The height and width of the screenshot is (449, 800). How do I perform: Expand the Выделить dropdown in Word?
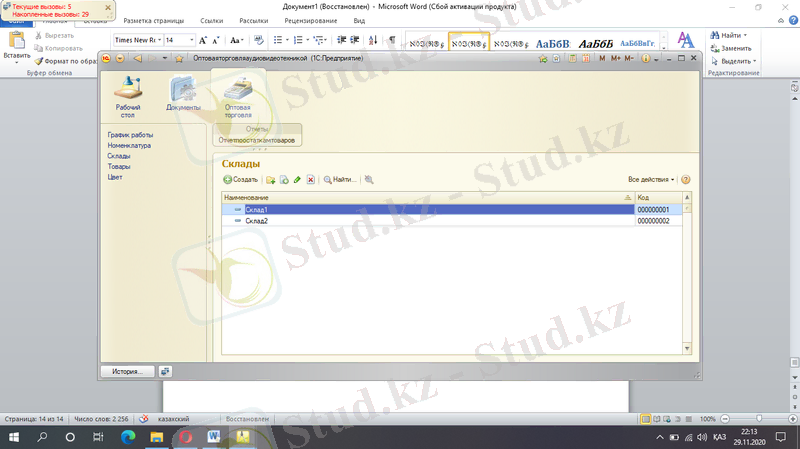pos(755,61)
